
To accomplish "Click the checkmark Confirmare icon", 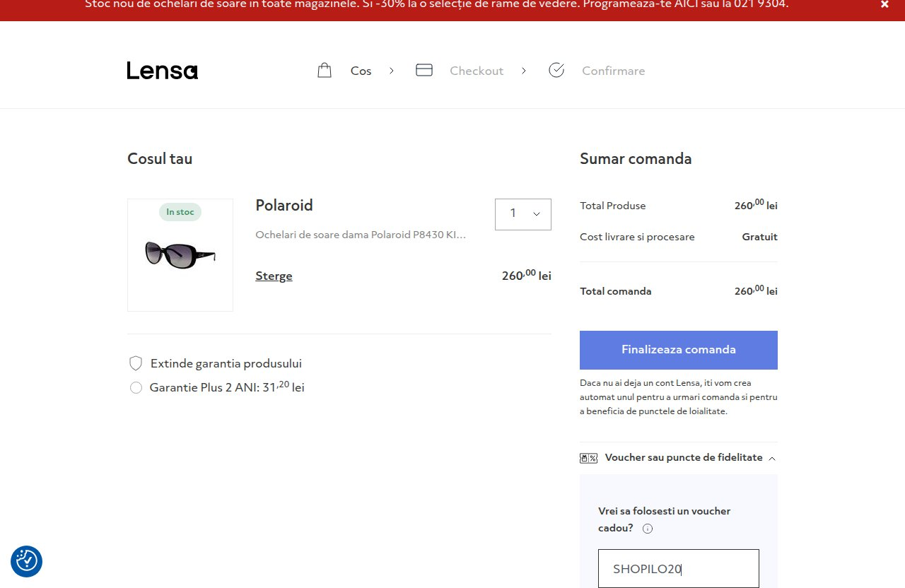I will pos(556,70).
